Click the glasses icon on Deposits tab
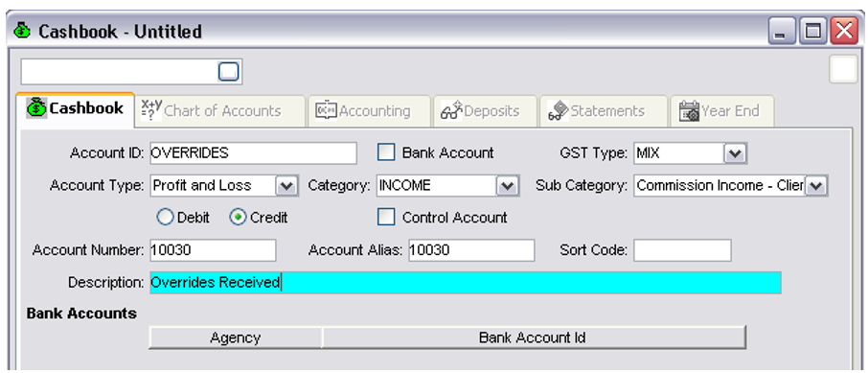This screenshot has height=373, width=868. click(451, 111)
